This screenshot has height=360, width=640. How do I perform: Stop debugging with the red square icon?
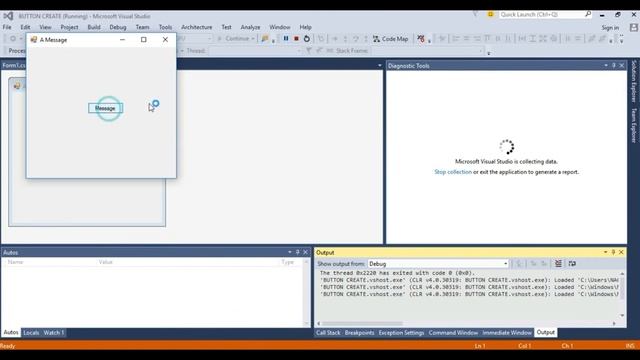point(296,38)
